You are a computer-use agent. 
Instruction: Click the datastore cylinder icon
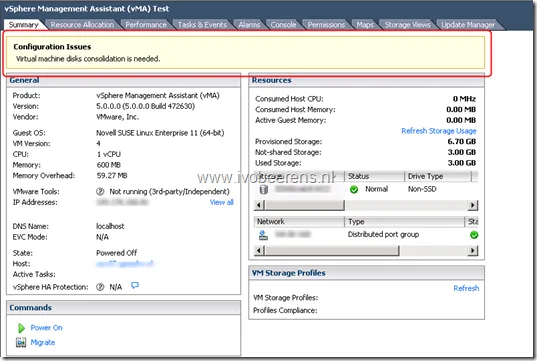tap(263, 189)
